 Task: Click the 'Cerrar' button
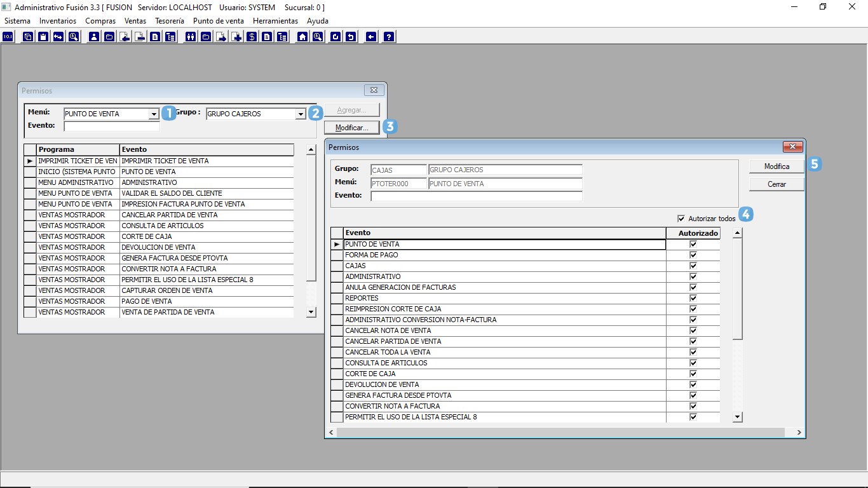(776, 184)
